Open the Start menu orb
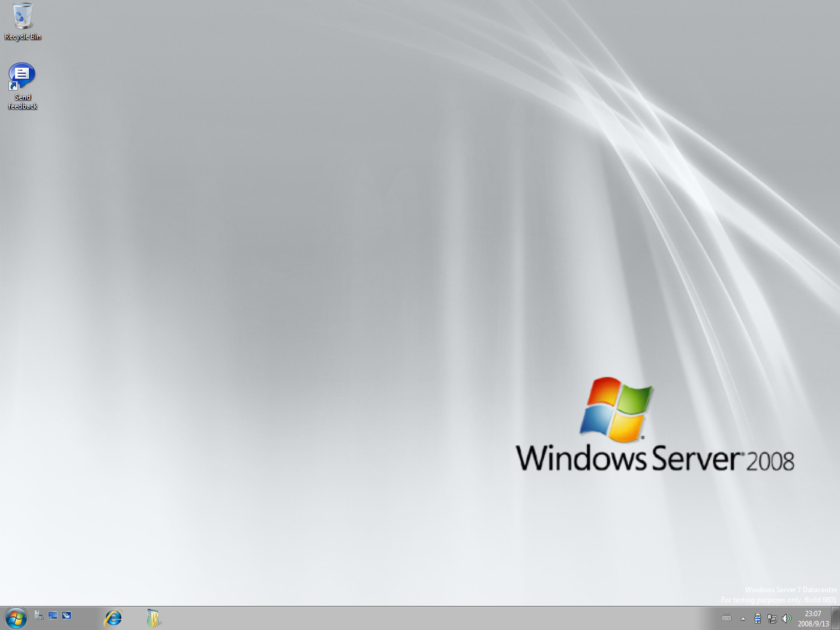Screen dimensions: 840x630 tap(16, 618)
